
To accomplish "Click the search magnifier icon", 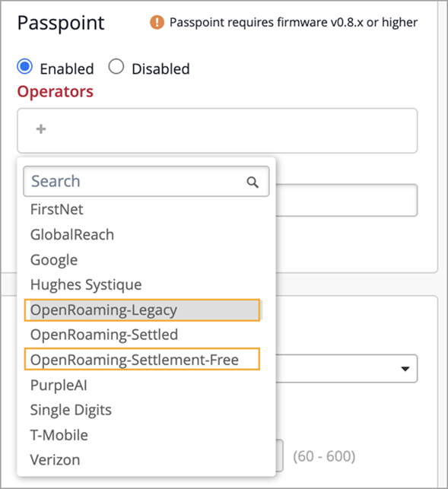I will click(x=253, y=182).
